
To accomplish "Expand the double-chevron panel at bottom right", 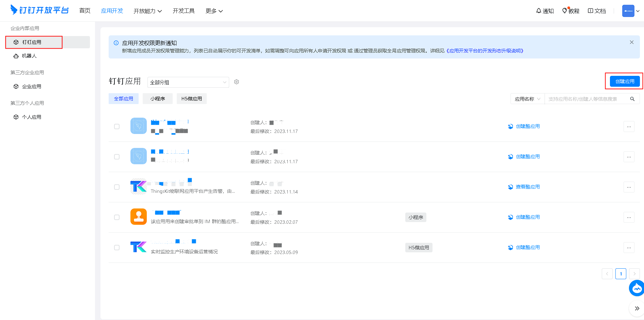I will (x=637, y=308).
